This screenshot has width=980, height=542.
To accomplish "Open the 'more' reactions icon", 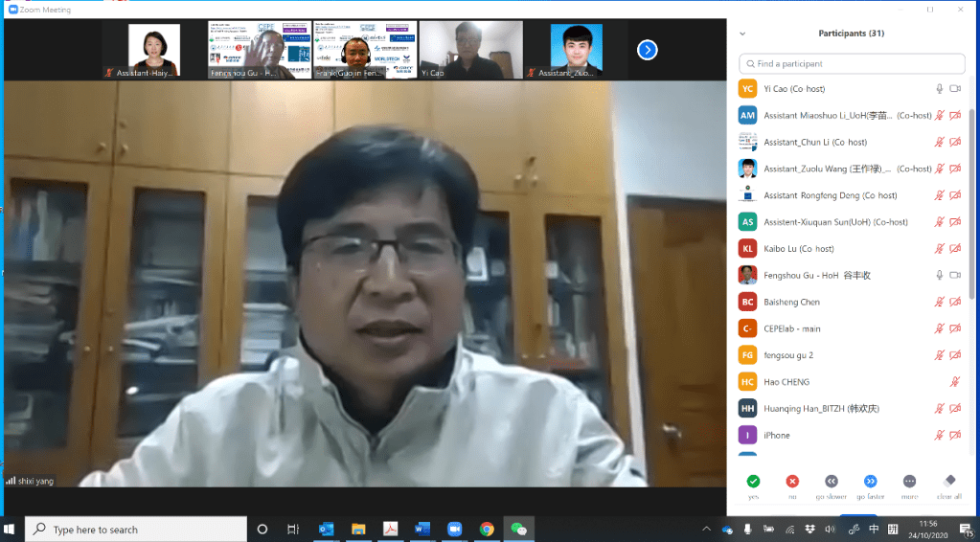I will (x=909, y=481).
